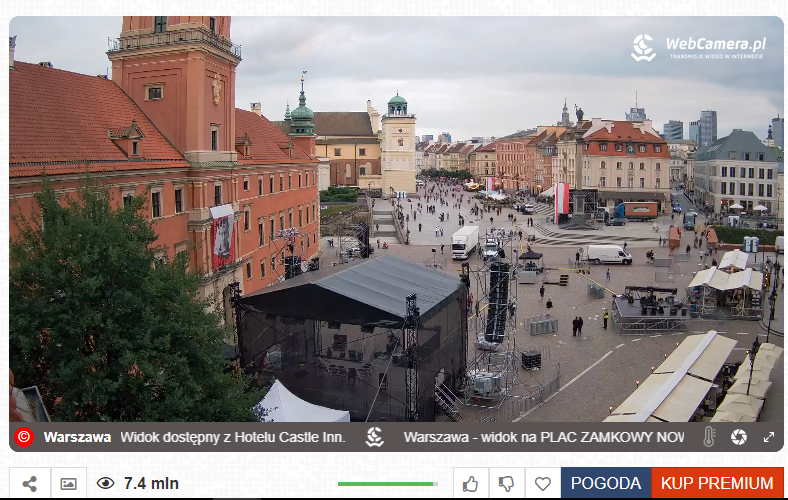Click the thumbs down dislike button
This screenshot has width=788, height=500.
click(506, 483)
